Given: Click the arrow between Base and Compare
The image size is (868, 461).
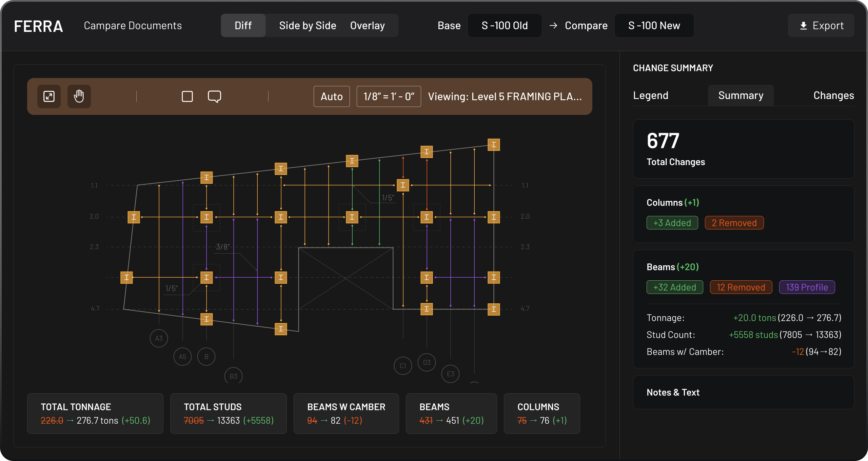Looking at the screenshot, I should click(x=553, y=26).
